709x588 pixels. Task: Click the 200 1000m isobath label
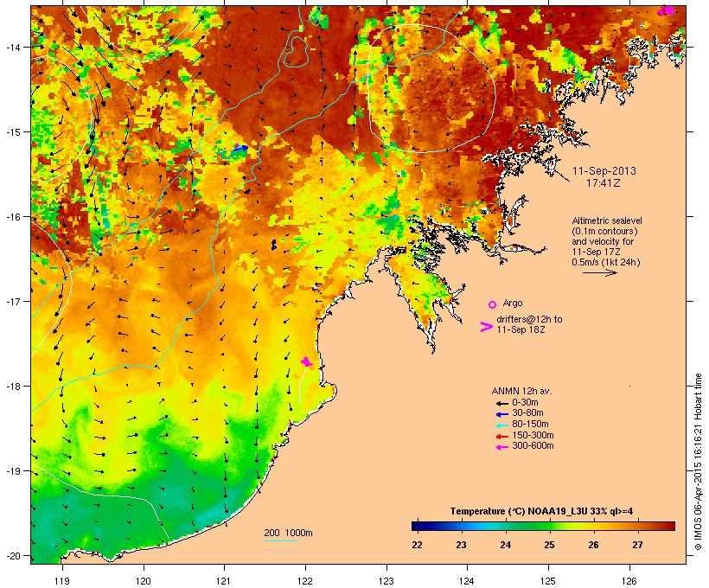tap(288, 533)
